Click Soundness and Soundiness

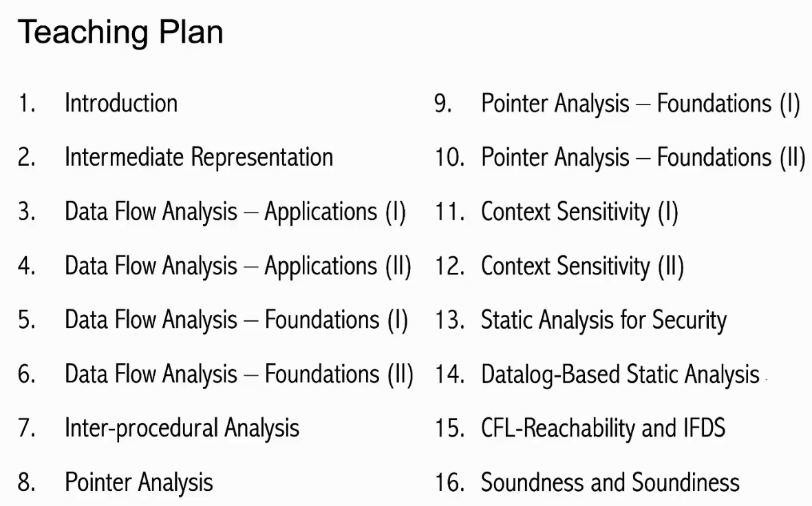coord(610,482)
